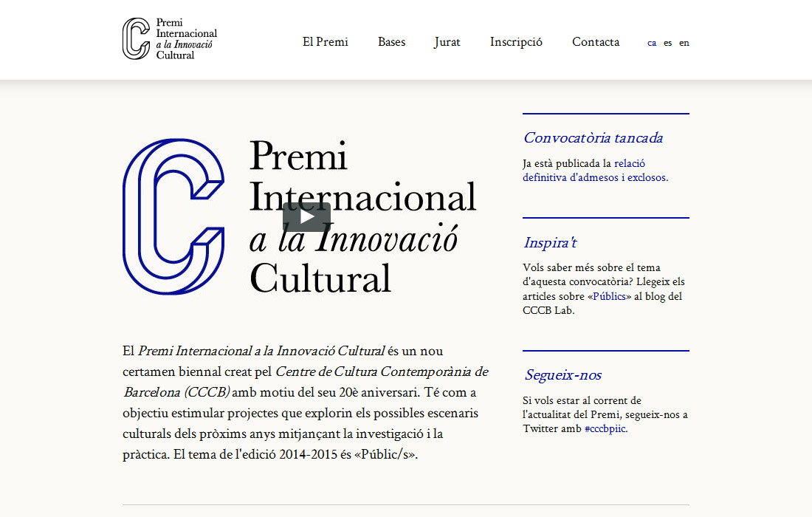This screenshot has width=812, height=517.
Task: Click the small header logo
Action: pos(170,39)
